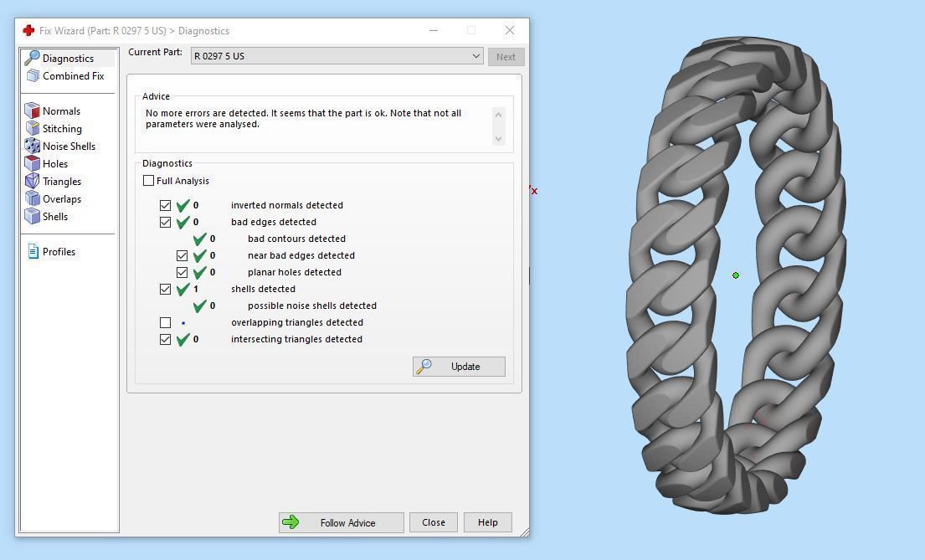Image resolution: width=925 pixels, height=560 pixels.
Task: Click the magnifier icon on Update button
Action: (x=424, y=367)
